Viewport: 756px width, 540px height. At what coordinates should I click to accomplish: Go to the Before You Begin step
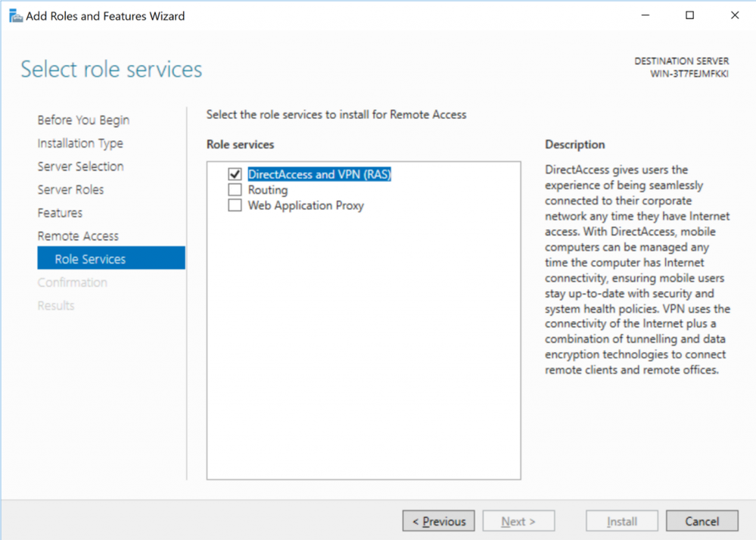coord(83,120)
